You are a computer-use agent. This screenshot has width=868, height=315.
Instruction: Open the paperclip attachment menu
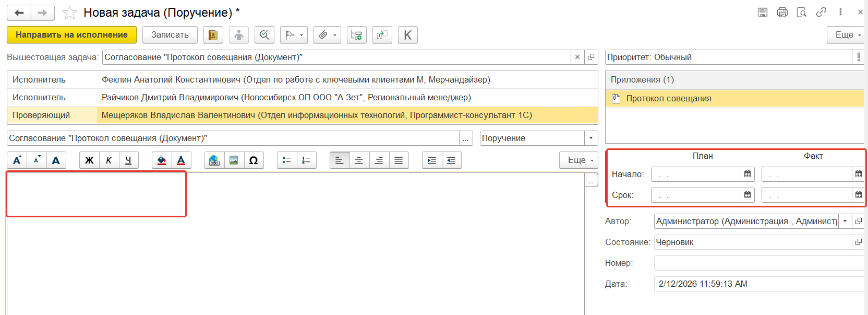(x=327, y=35)
